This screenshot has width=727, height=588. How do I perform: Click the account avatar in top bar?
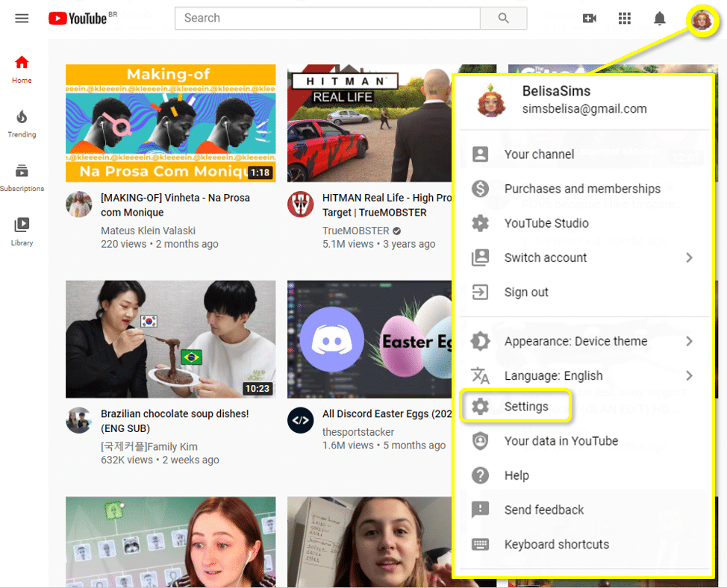[702, 20]
